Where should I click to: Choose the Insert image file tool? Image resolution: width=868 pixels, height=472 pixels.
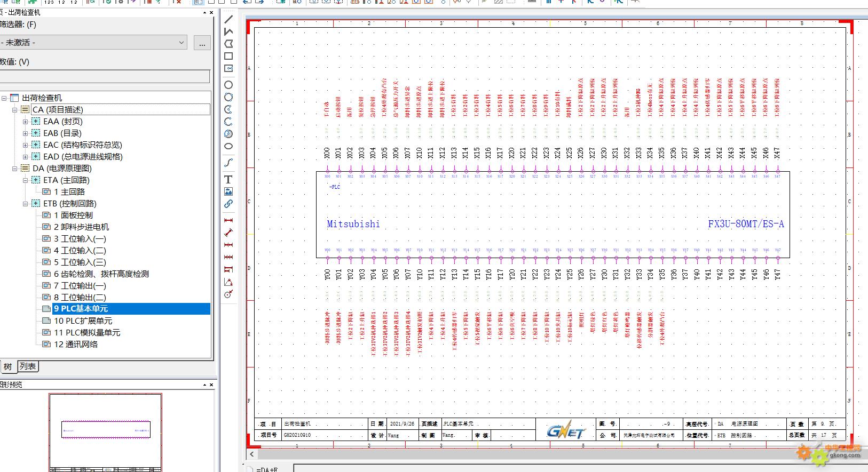(x=228, y=191)
